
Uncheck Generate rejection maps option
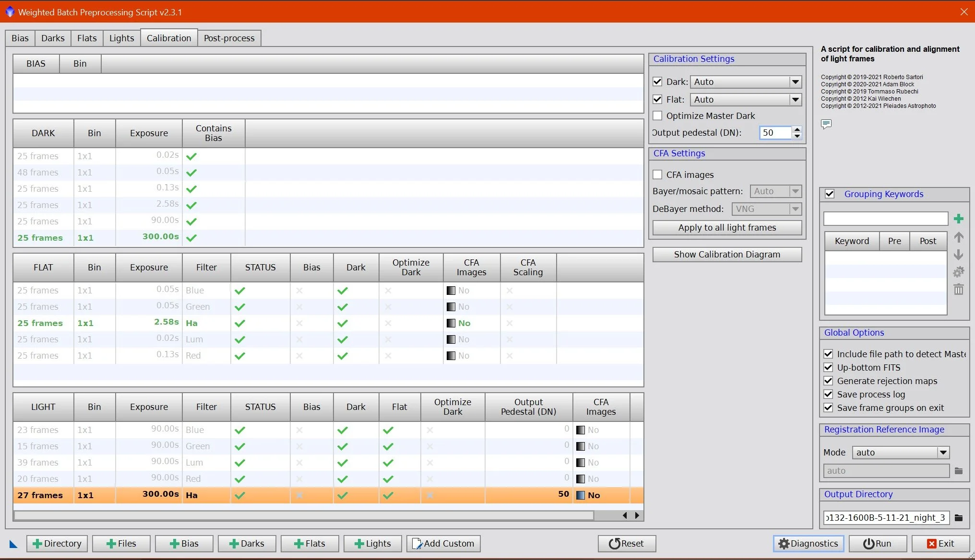coord(828,381)
